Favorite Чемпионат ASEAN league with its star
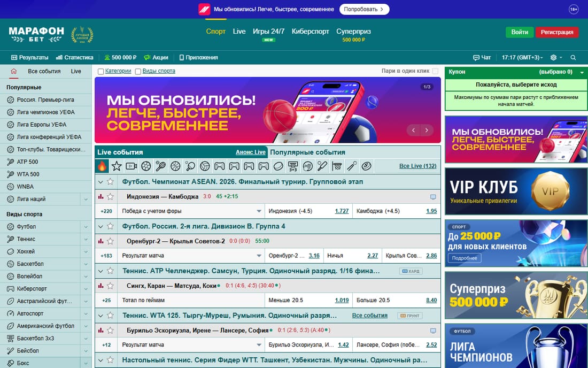 [x=110, y=181]
